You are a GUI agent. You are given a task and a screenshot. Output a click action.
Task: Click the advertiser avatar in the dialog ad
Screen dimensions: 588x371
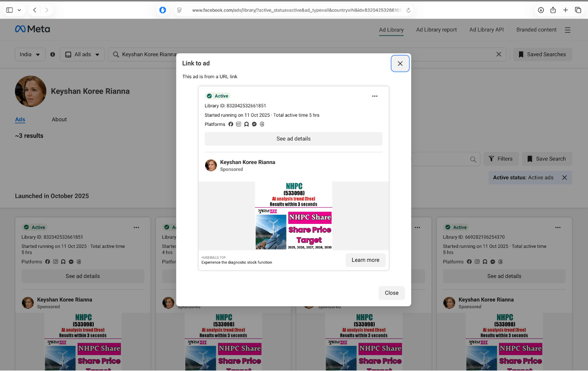click(211, 165)
